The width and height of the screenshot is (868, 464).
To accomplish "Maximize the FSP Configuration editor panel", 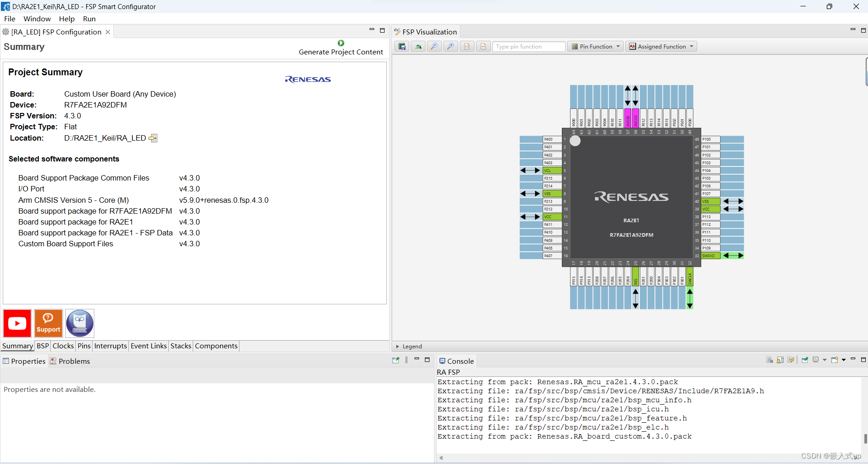I will click(382, 30).
